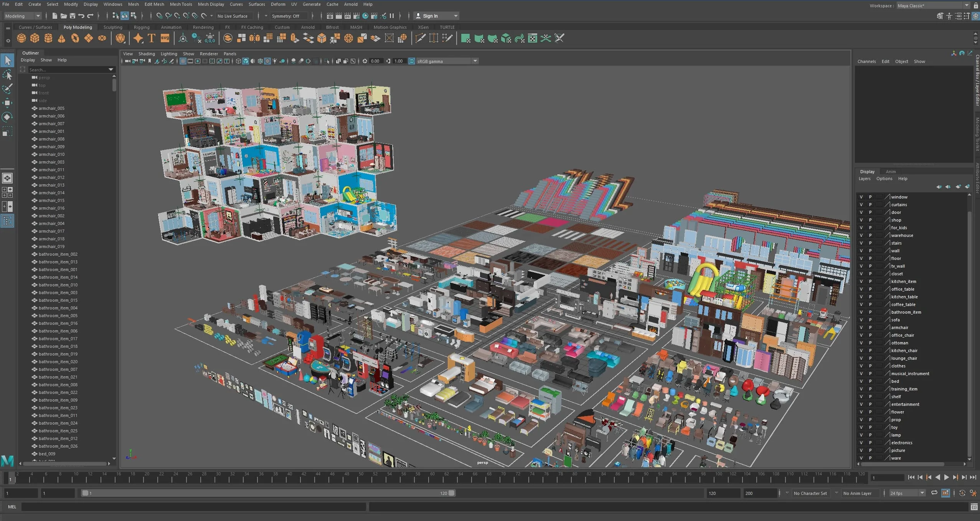
Task: Click the Open Scene folder icon
Action: coord(64,16)
